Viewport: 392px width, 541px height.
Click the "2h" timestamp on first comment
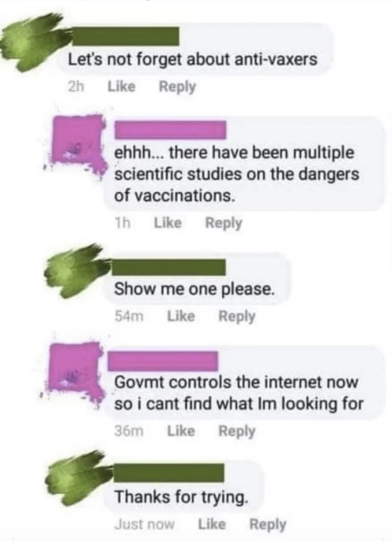(75, 86)
